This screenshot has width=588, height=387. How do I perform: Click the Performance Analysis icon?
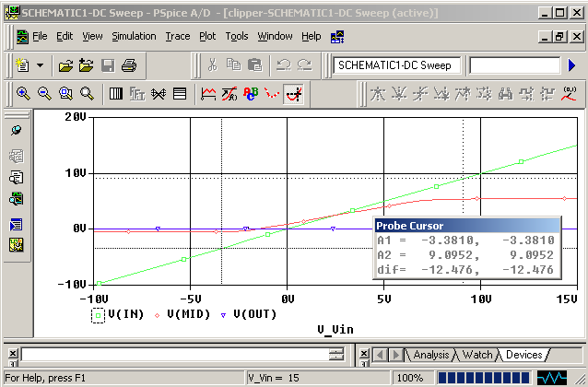click(x=159, y=93)
